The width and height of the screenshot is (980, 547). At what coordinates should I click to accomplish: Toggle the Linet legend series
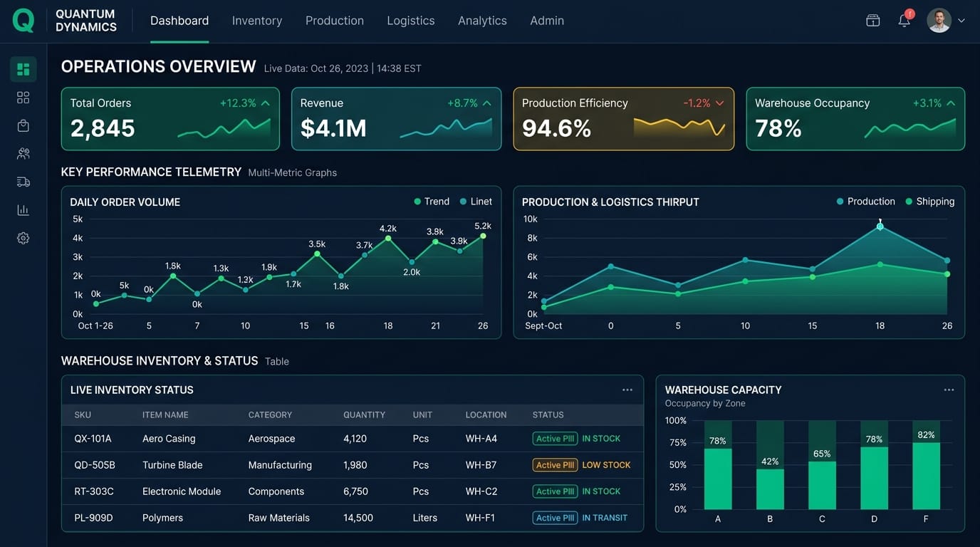476,202
